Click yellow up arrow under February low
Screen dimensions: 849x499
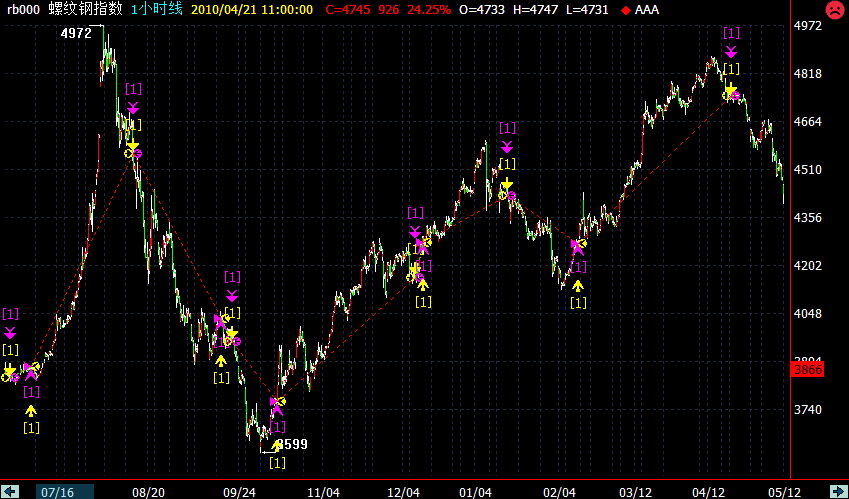pyautogui.click(x=577, y=286)
